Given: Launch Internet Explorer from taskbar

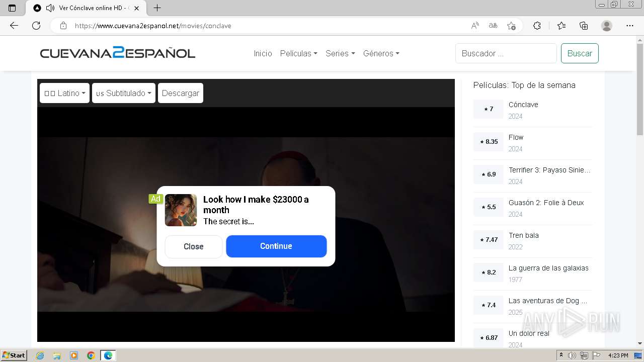Looking at the screenshot, I should click(40, 355).
